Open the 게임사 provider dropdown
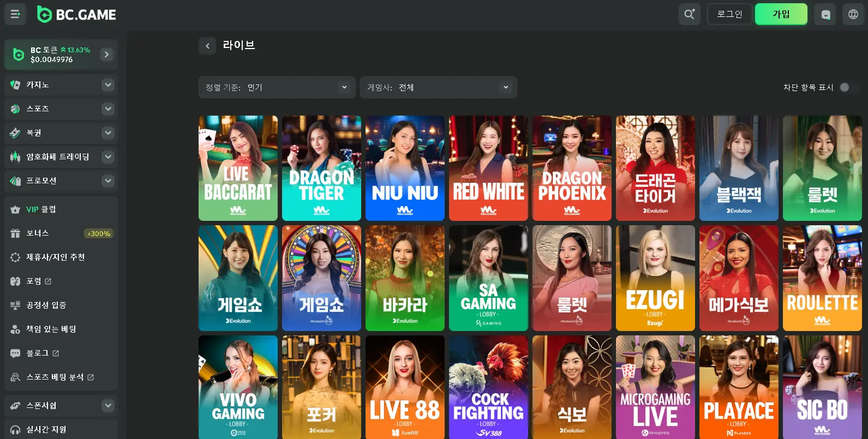The height and width of the screenshot is (439, 868). tap(438, 87)
